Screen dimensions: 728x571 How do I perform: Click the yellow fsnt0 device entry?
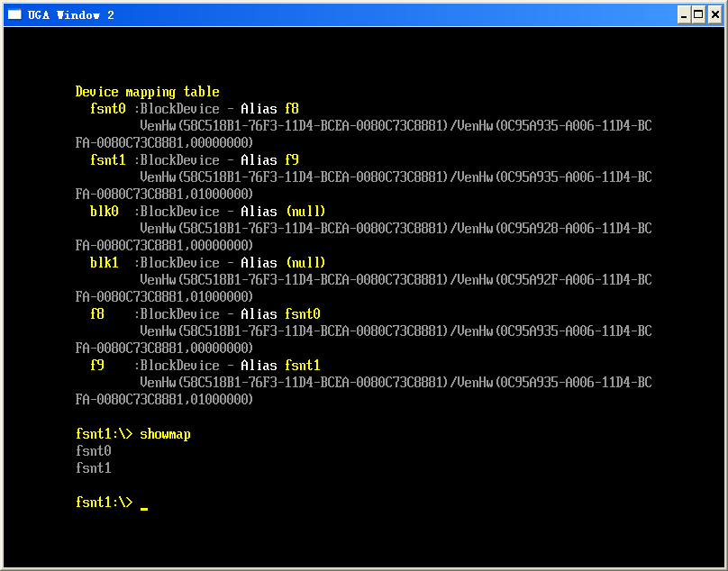pyautogui.click(x=108, y=109)
